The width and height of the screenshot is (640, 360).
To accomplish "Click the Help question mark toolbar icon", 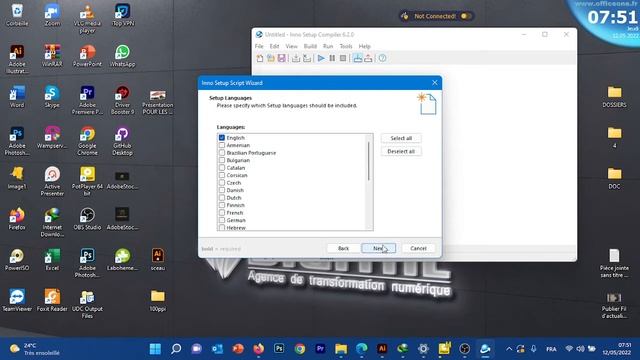I will [x=382, y=58].
